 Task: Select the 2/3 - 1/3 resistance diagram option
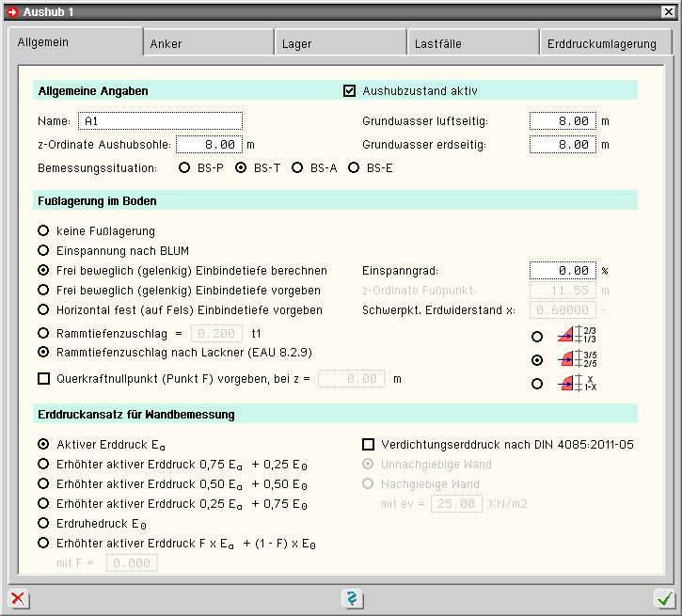[x=537, y=335]
